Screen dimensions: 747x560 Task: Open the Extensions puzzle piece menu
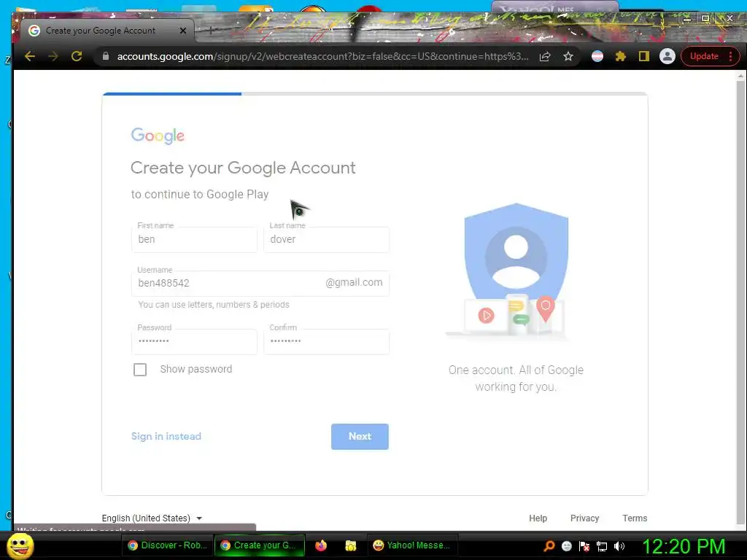tap(620, 56)
